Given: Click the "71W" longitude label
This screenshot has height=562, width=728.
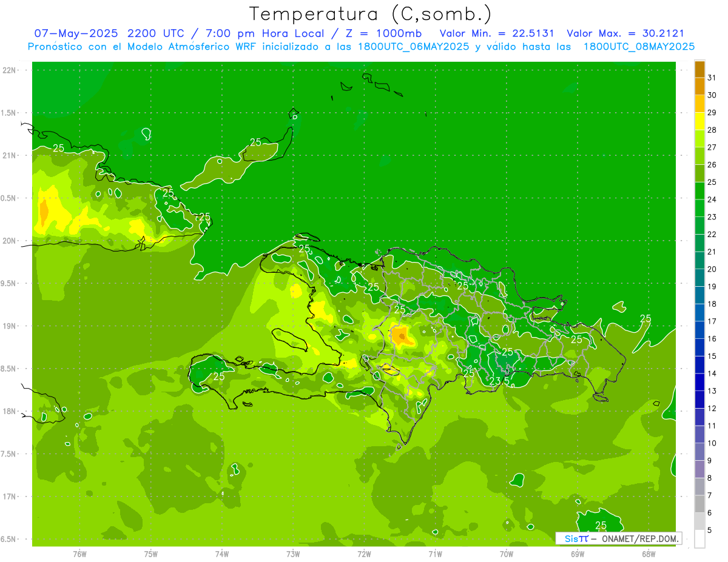Looking at the screenshot, I should pos(435,554).
